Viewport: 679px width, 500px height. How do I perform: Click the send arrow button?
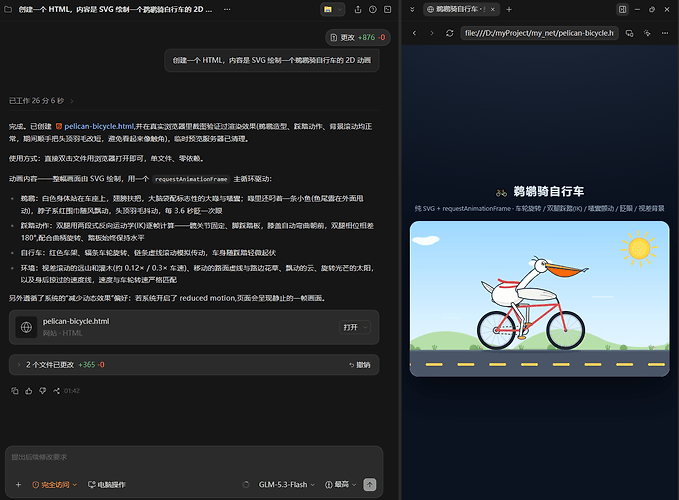[x=369, y=484]
